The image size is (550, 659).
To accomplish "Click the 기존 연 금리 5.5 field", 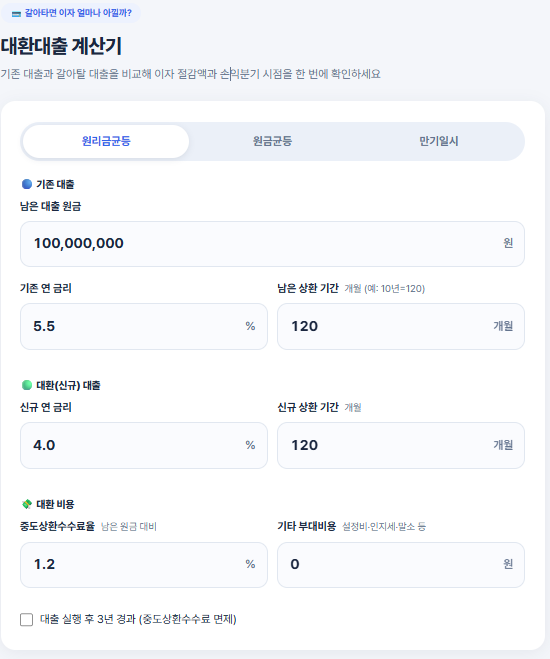I will 144,327.
